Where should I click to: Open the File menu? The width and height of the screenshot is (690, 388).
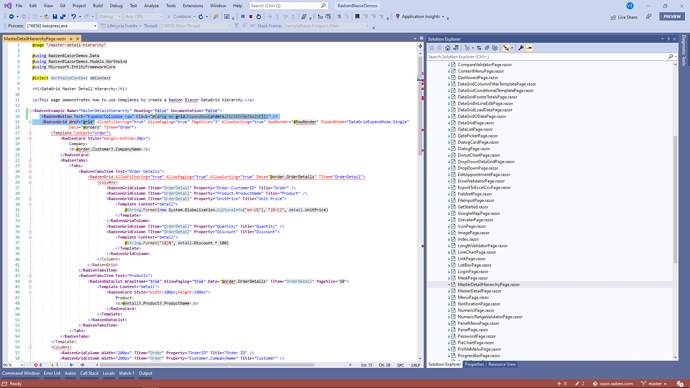coord(19,6)
